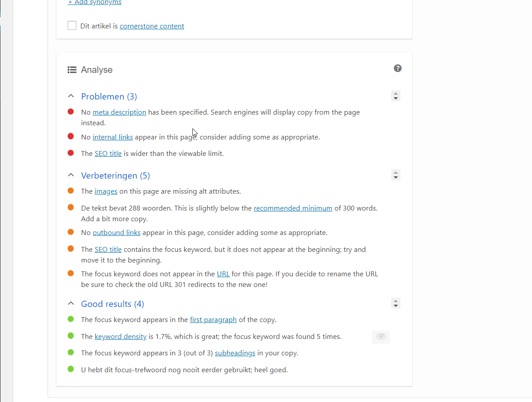
Task: Collapse the Problemen section
Action: pyautogui.click(x=70, y=96)
